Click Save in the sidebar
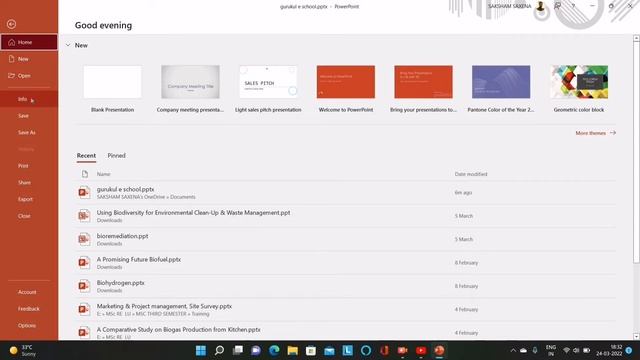Screen dimensions: 640x360 [x=29, y=116]
